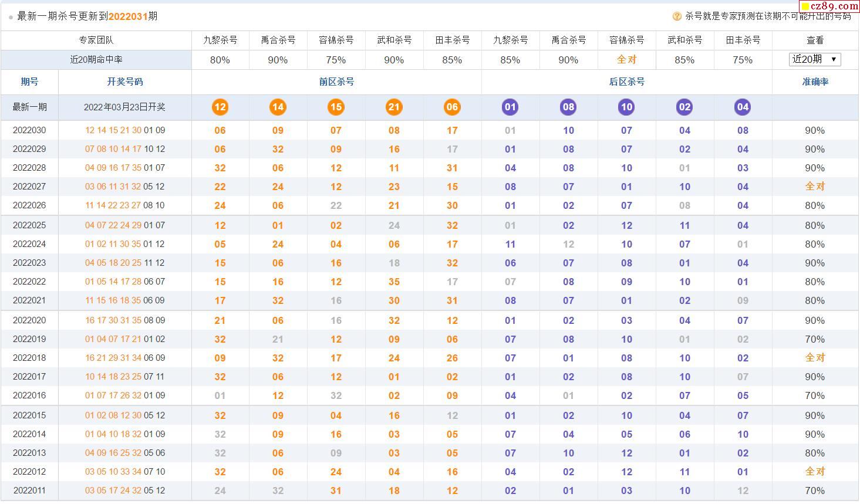
Task: Click the orange ball numbered 06
Action: pos(452,107)
